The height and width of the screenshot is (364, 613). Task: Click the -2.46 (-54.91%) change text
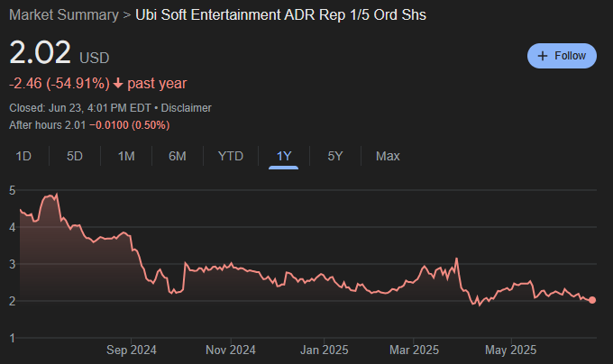coord(59,84)
